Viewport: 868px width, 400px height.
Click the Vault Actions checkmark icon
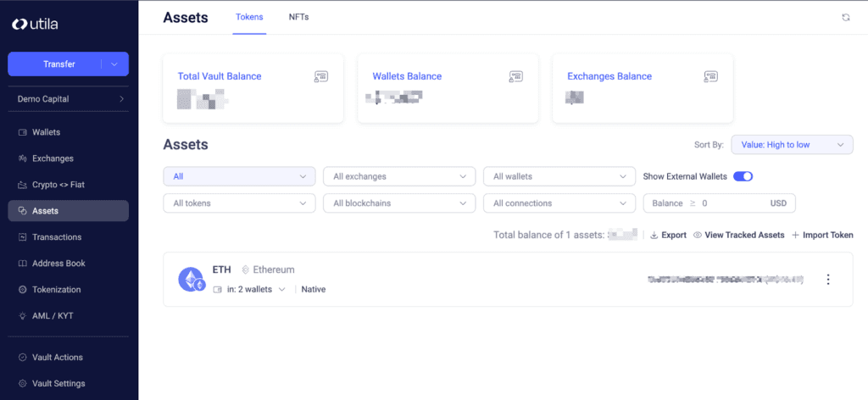click(x=23, y=358)
